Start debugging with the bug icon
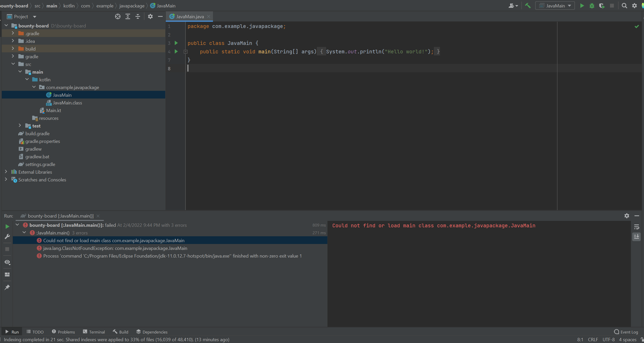Image resolution: width=644 pixels, height=343 pixels. pyautogui.click(x=592, y=6)
